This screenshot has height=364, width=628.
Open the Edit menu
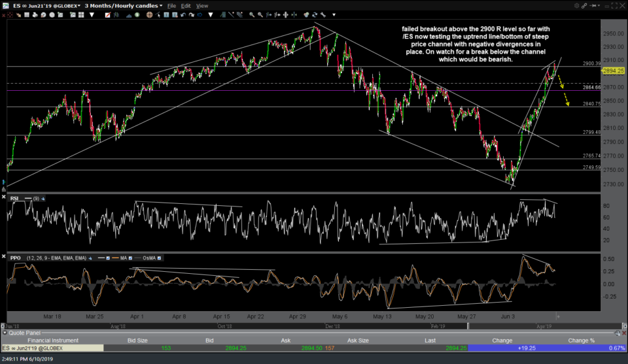click(186, 6)
